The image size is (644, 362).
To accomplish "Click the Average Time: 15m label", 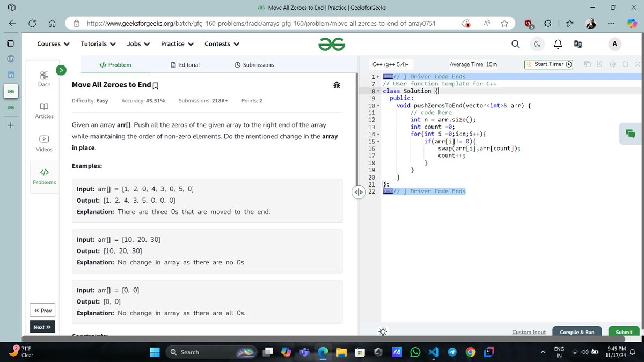I will [473, 64].
